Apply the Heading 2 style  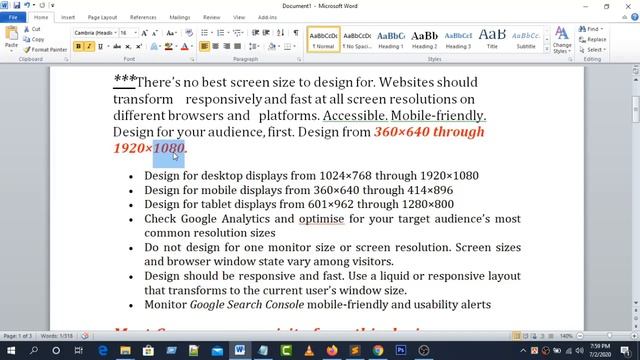424,40
